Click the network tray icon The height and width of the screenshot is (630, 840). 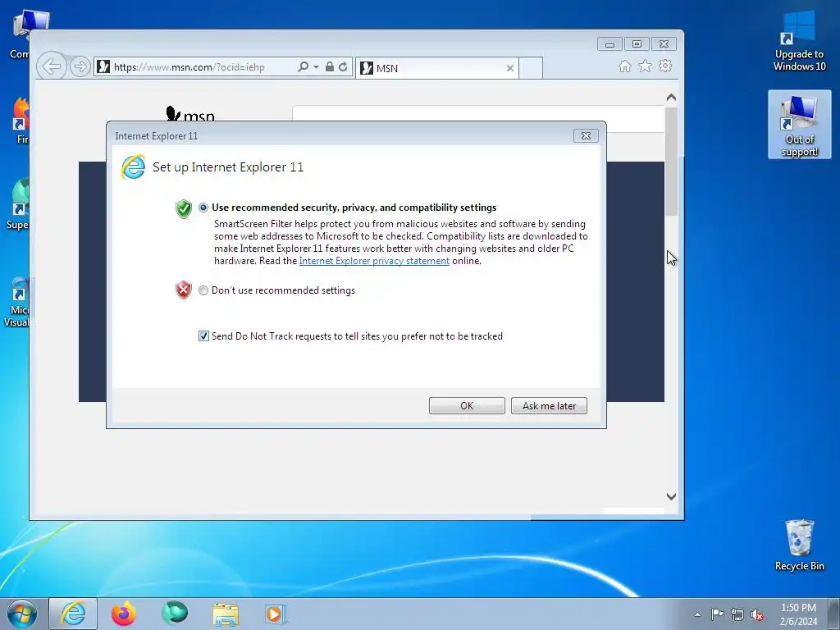click(x=737, y=614)
